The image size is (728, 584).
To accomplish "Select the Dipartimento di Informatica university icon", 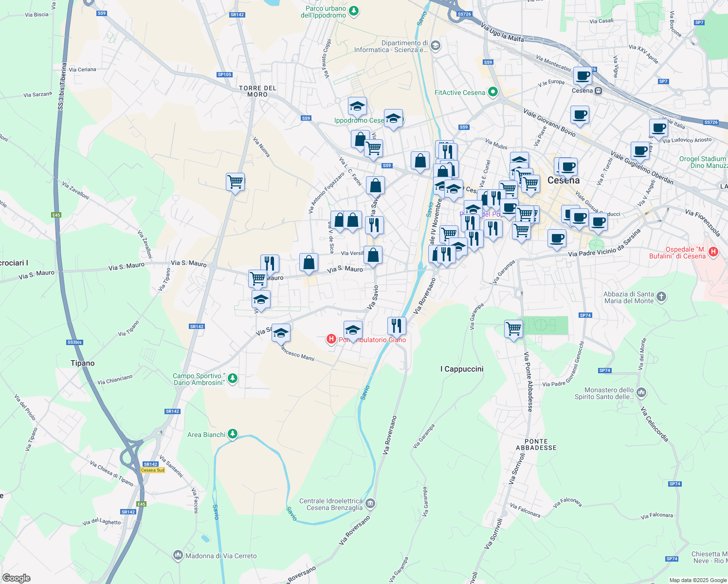I will tap(435, 46).
